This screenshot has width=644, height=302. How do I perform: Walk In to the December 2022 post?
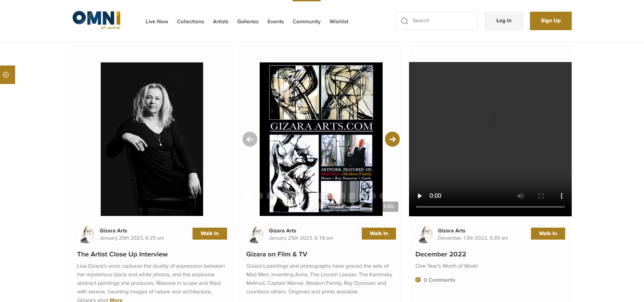coord(548,233)
